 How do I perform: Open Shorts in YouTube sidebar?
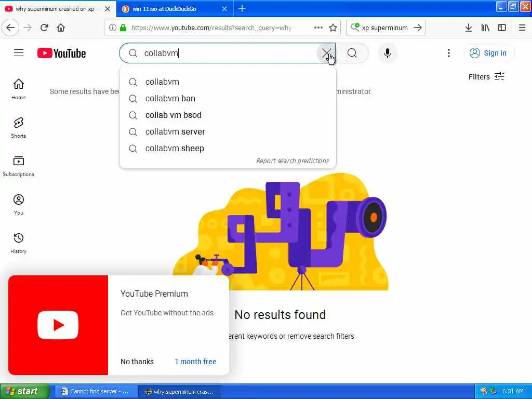(18, 128)
